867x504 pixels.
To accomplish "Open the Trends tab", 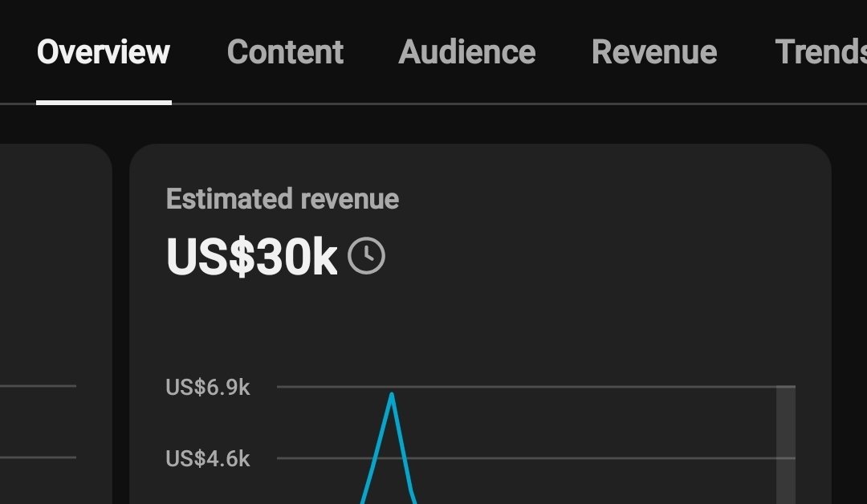I will pos(820,52).
